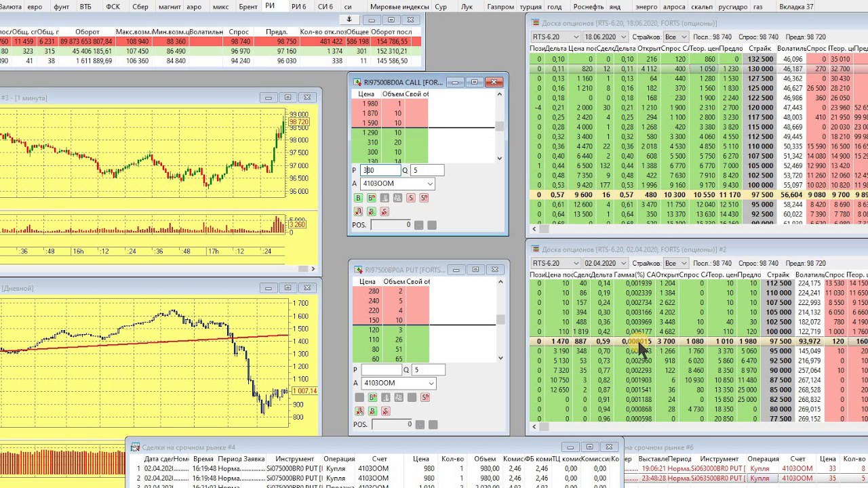Cancel sell orders icon in CALL window
The image size is (868, 488).
click(x=384, y=211)
